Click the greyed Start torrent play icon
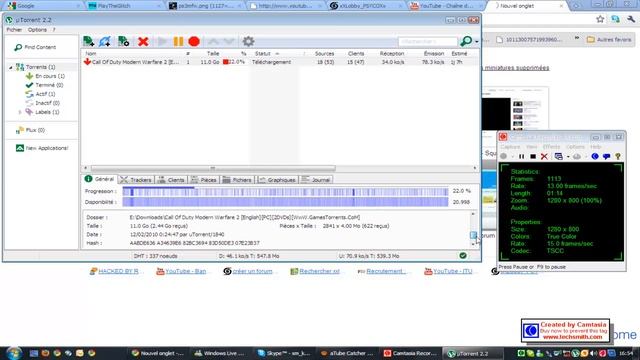 coord(162,41)
